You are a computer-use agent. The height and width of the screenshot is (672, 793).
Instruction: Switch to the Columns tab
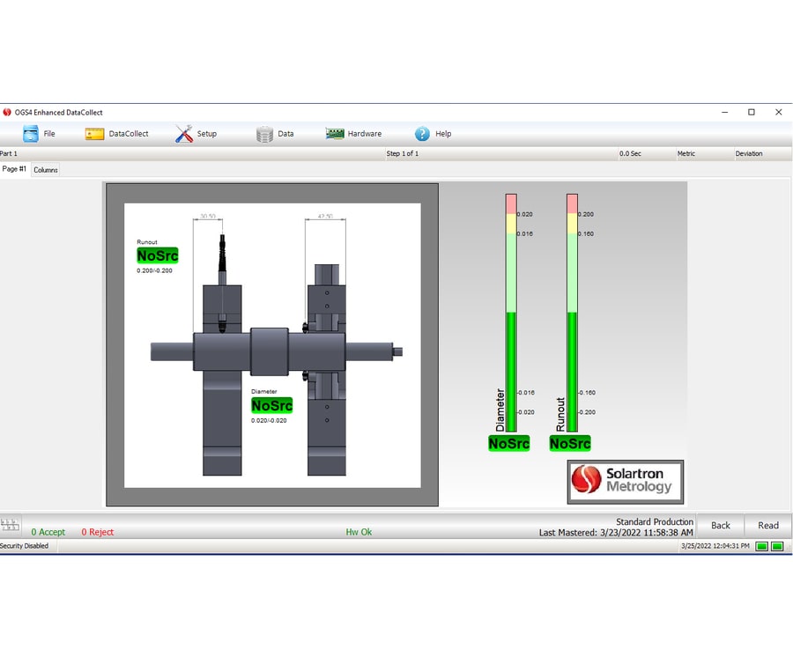click(45, 169)
